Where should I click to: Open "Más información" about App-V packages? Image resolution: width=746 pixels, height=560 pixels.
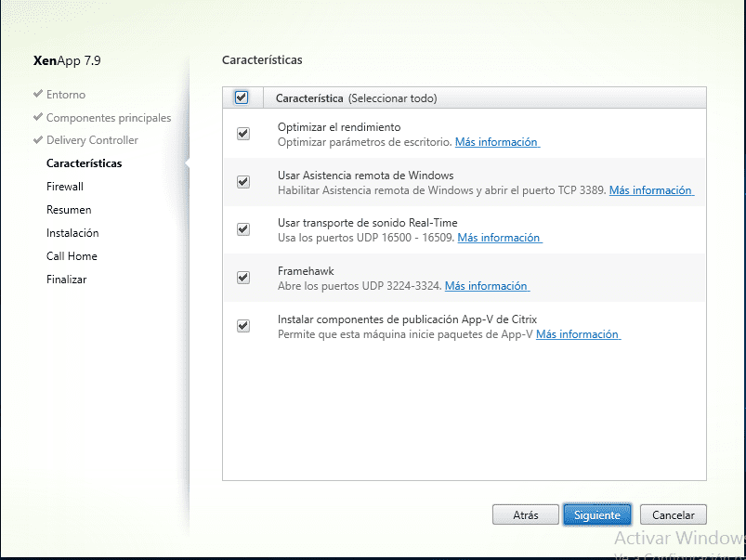(578, 334)
